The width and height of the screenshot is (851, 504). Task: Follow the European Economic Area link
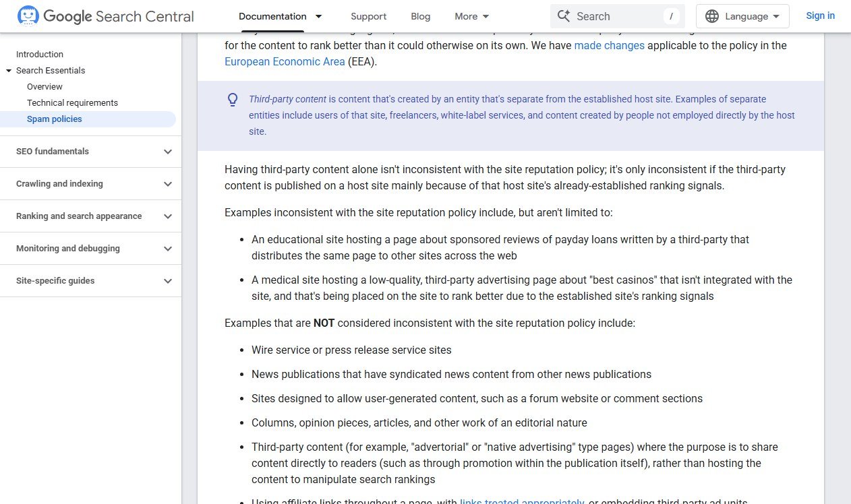tap(285, 61)
